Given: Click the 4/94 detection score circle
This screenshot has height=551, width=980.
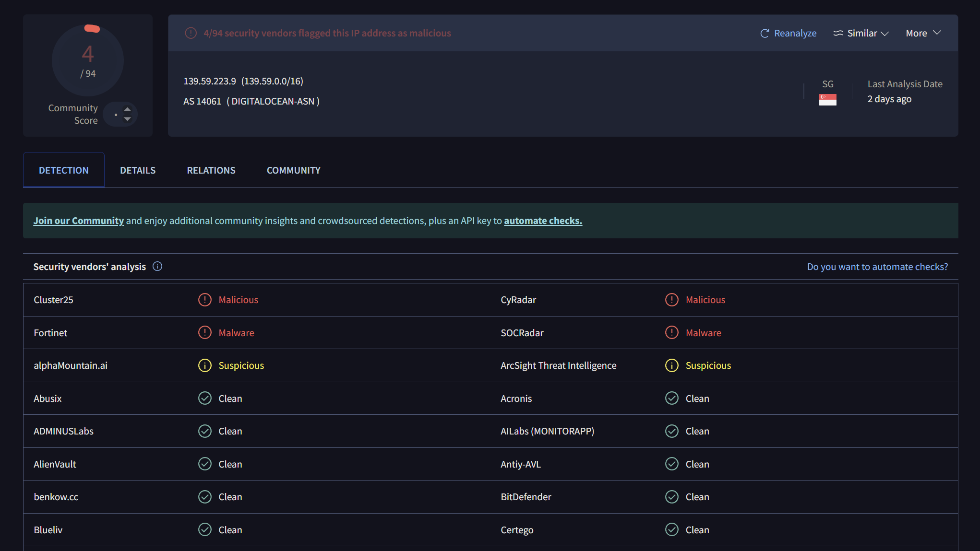Looking at the screenshot, I should pyautogui.click(x=88, y=60).
